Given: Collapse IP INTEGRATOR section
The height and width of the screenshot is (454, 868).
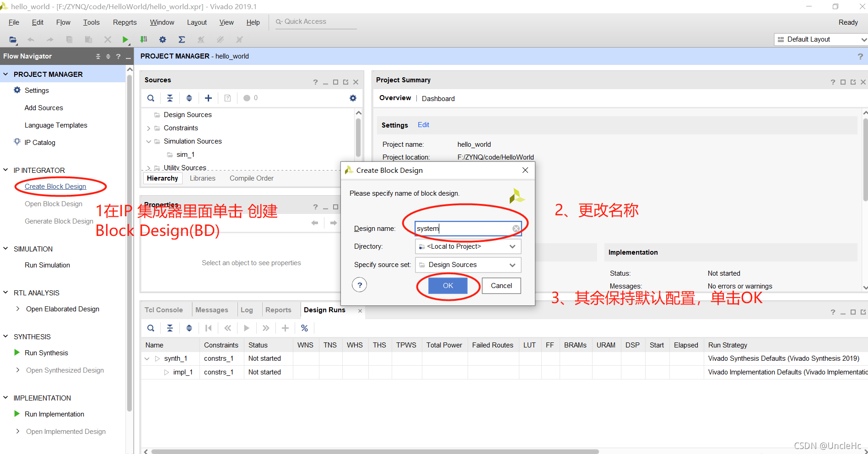Looking at the screenshot, I should (5, 170).
